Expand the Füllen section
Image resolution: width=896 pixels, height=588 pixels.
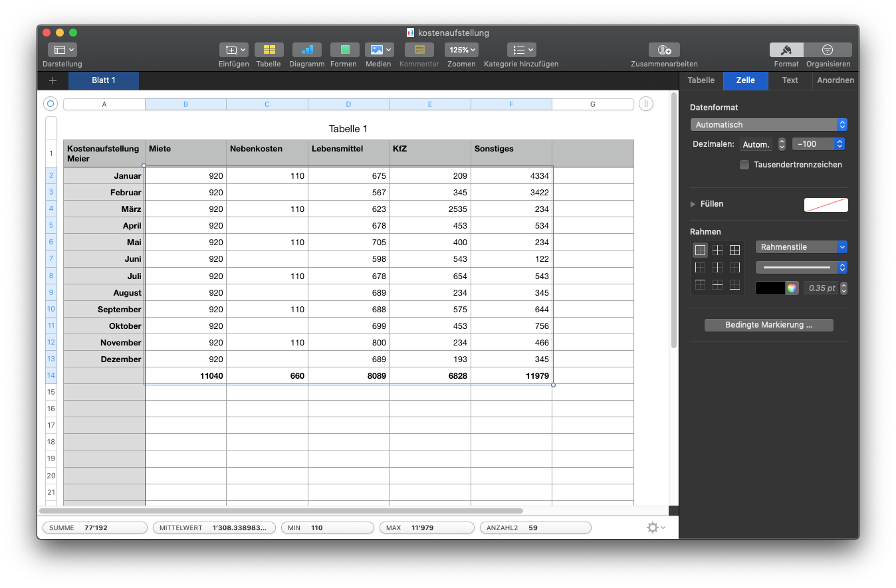pyautogui.click(x=694, y=204)
